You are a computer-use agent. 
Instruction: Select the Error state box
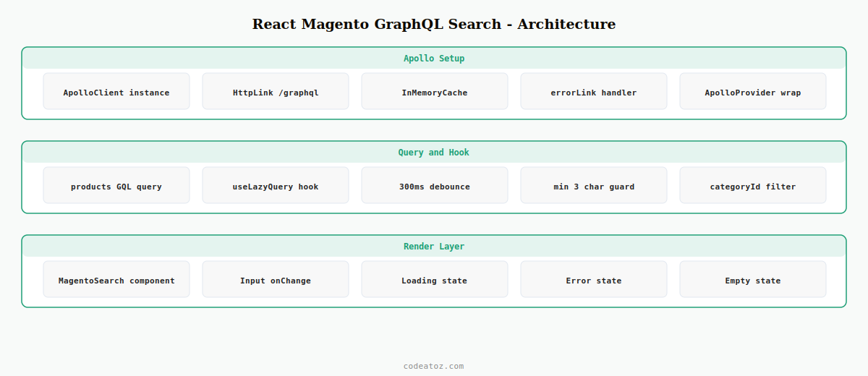tap(594, 279)
